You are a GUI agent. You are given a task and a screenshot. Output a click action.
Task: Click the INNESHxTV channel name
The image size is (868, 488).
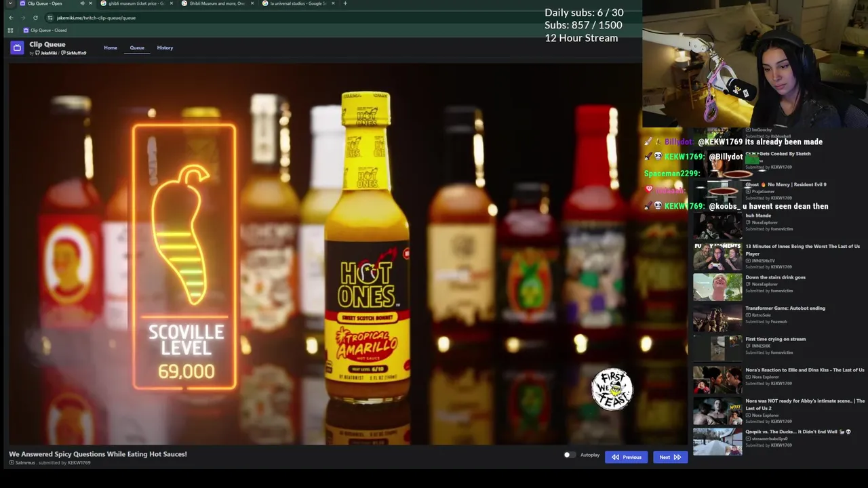[763, 261]
